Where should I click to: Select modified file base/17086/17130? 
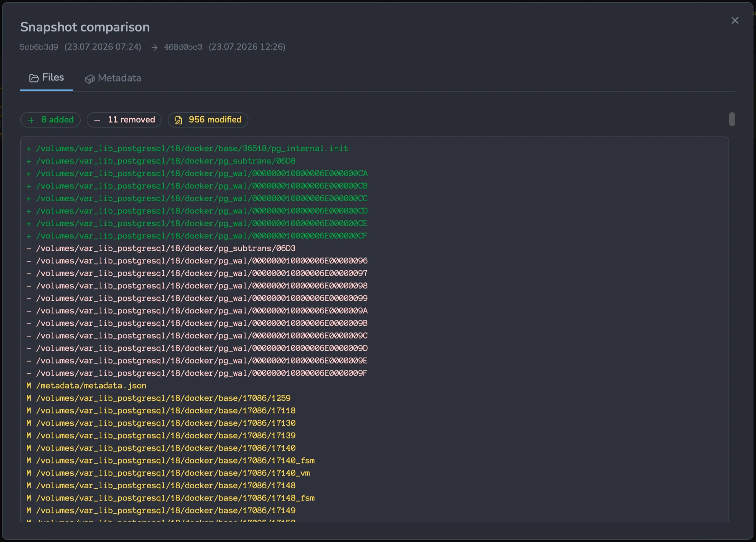161,423
